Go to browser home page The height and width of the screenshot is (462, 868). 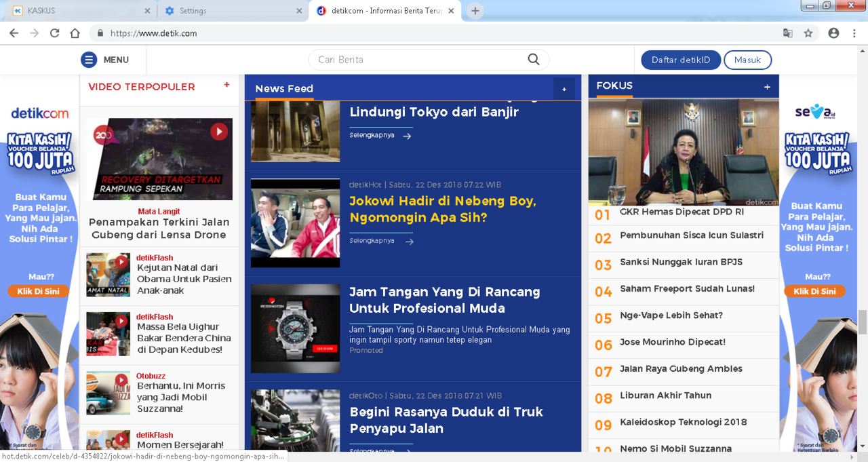click(75, 33)
